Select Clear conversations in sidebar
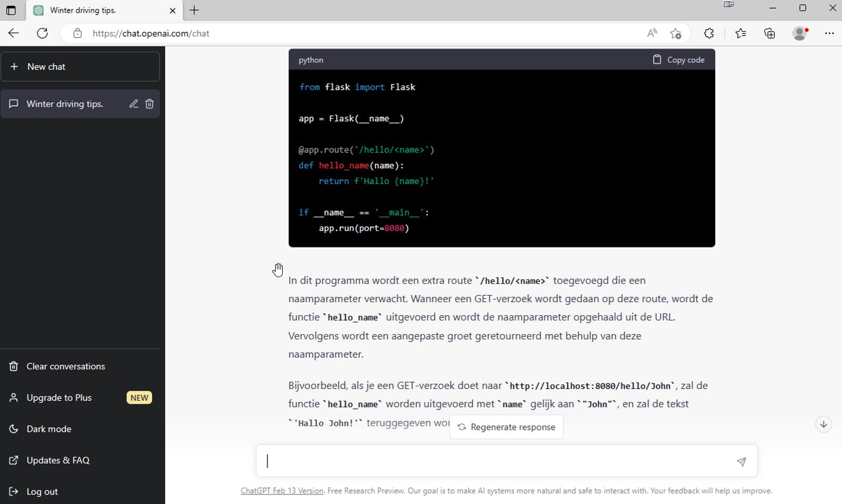842x504 pixels. 80,366
